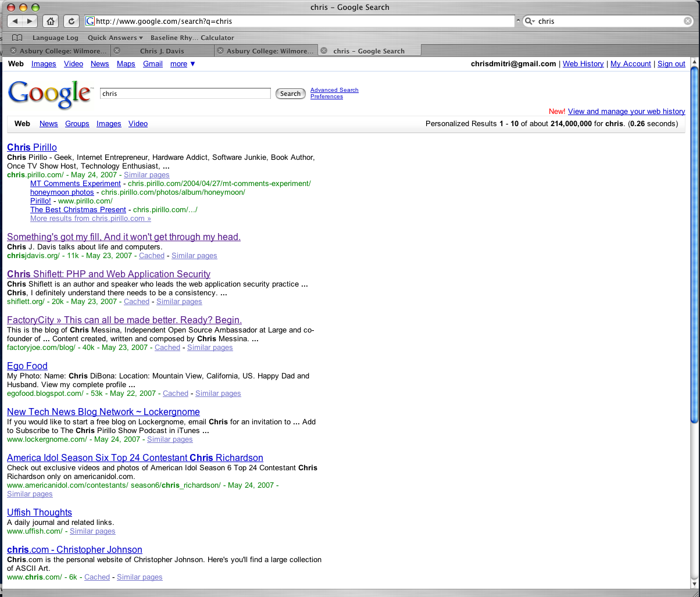Open the MT Comments Experiment sublink
700x597 pixels.
click(76, 184)
